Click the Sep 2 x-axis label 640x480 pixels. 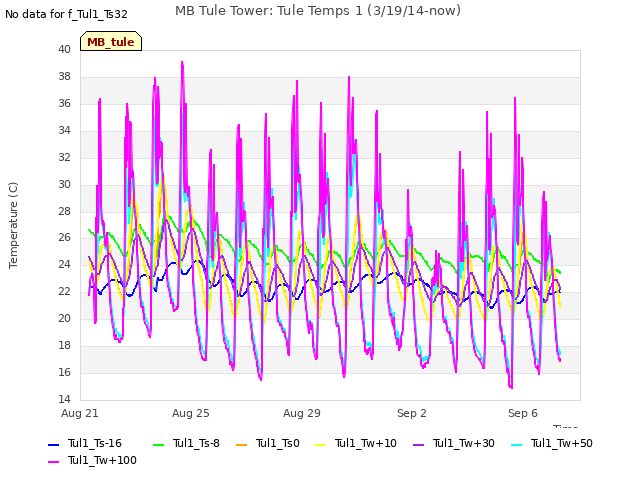tap(412, 413)
